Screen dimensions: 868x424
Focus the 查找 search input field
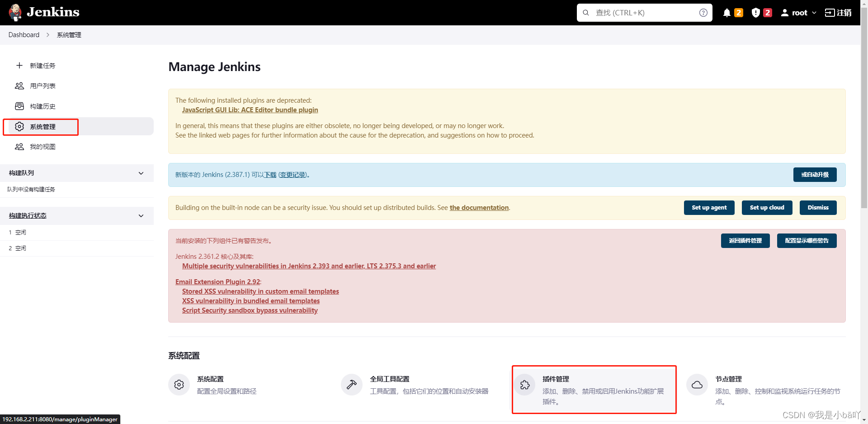tap(645, 13)
